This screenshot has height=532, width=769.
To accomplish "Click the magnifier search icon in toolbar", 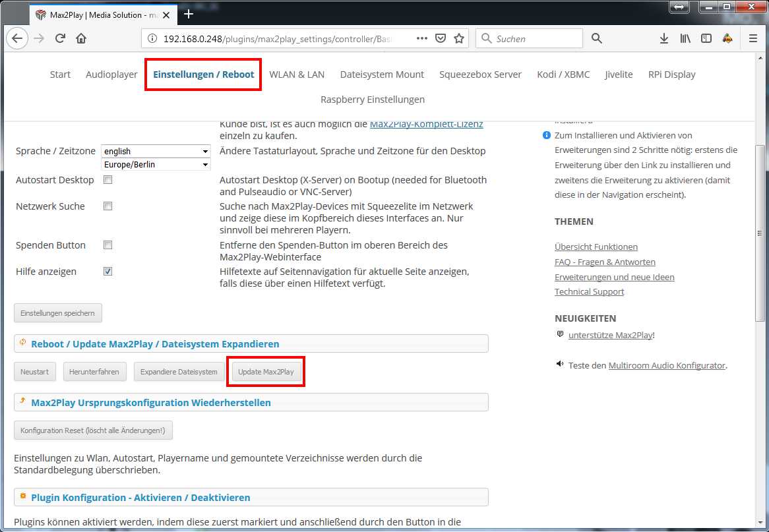I will click(x=596, y=38).
